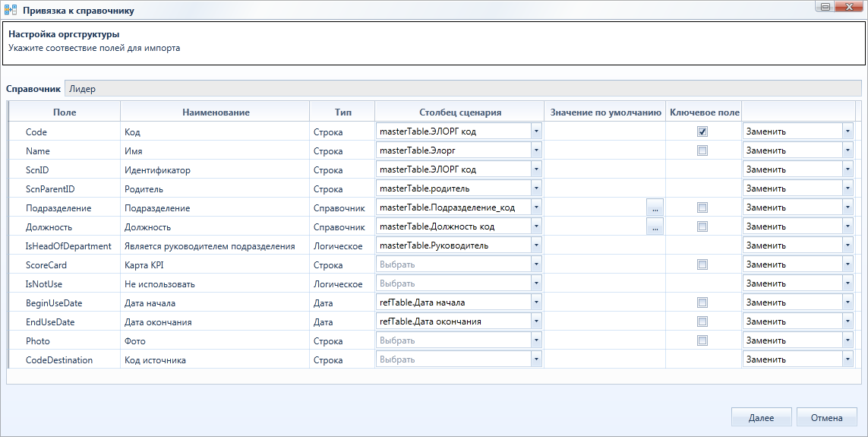Click the Код источника name cell
This screenshot has width=868, height=437.
point(216,359)
